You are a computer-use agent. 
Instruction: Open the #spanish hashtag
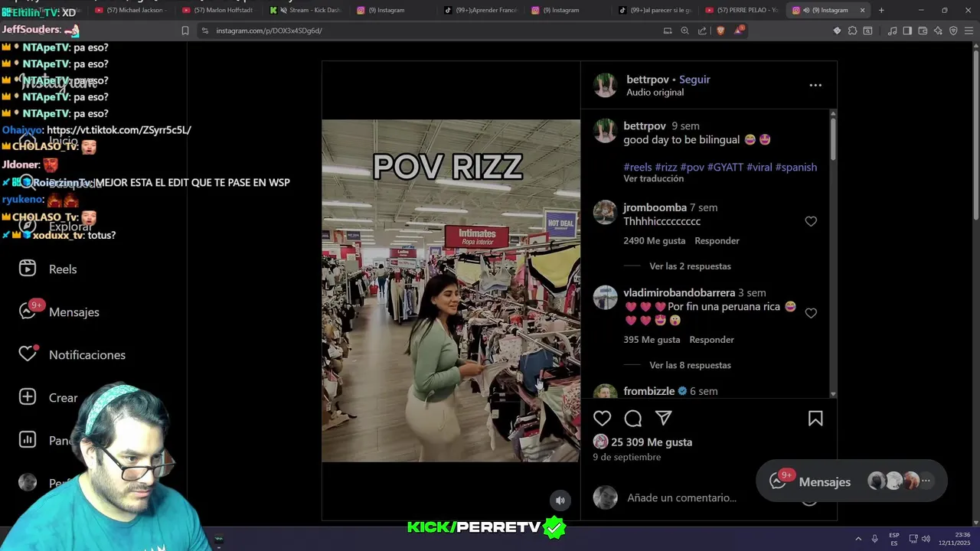[x=796, y=167]
